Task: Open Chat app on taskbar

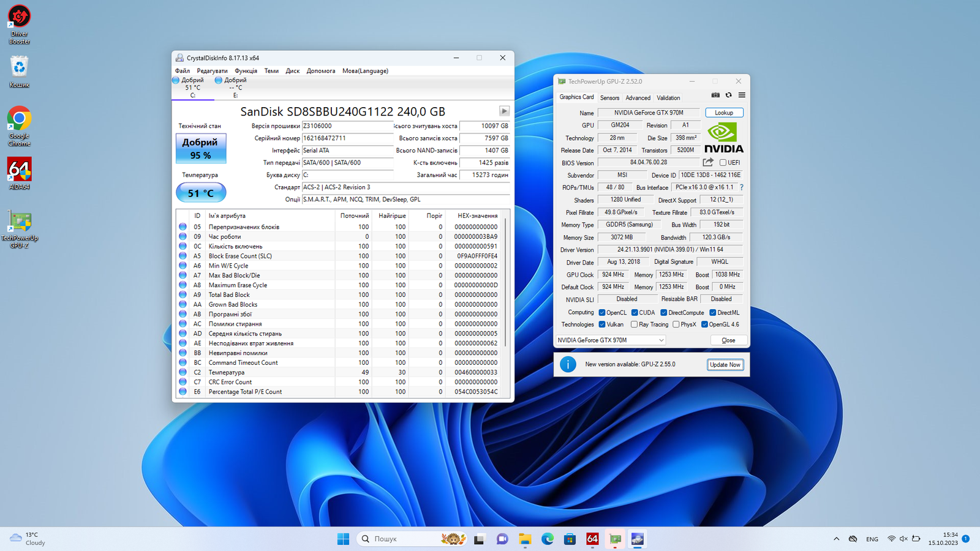Action: pos(502,539)
